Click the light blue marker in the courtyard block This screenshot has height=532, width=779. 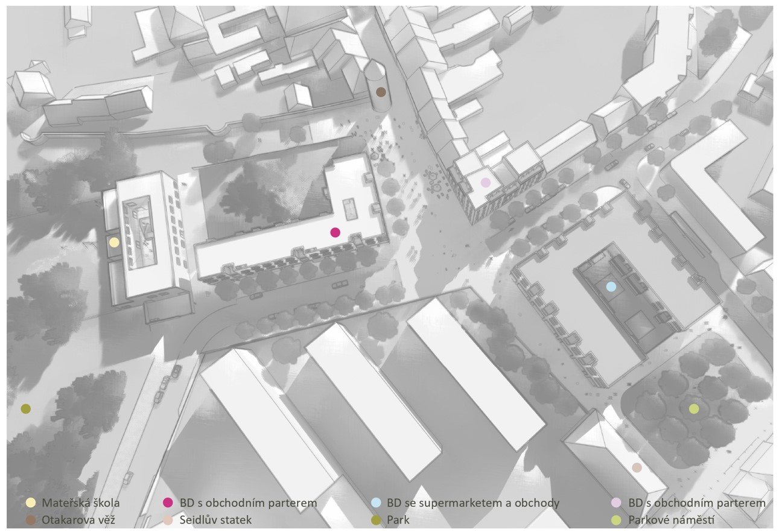click(611, 287)
